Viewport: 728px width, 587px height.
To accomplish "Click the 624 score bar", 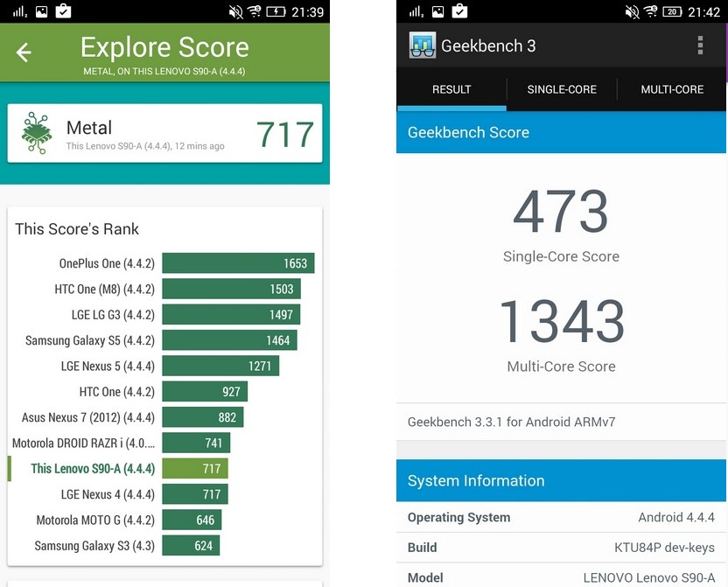I will coord(191,545).
